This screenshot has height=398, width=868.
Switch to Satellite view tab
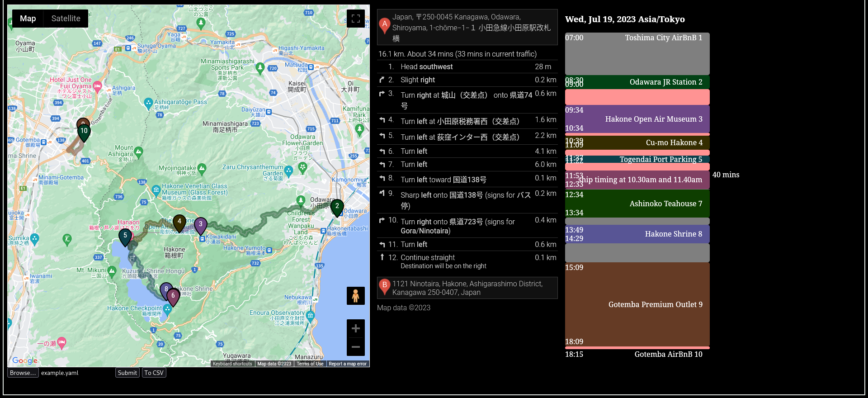click(66, 19)
